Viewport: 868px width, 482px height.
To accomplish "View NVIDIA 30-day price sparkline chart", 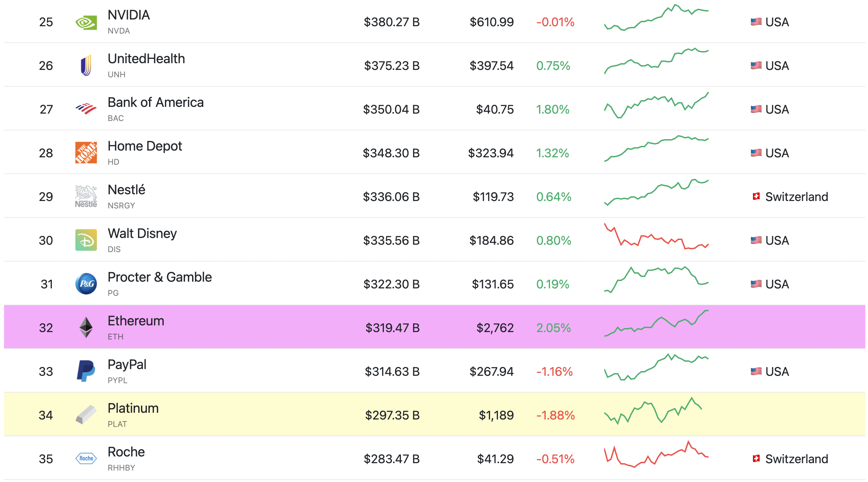I will click(x=656, y=17).
